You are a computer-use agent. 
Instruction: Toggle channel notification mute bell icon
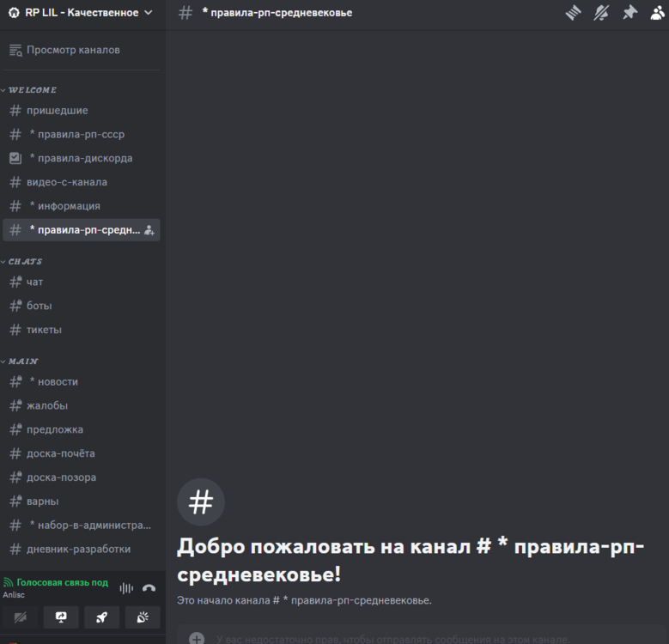click(x=601, y=13)
